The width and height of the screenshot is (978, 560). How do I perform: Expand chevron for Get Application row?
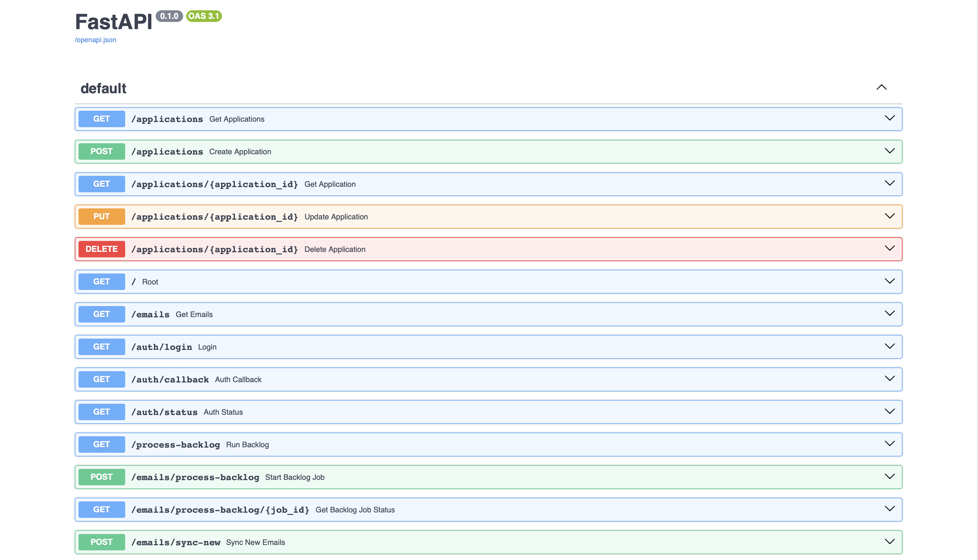coord(890,183)
